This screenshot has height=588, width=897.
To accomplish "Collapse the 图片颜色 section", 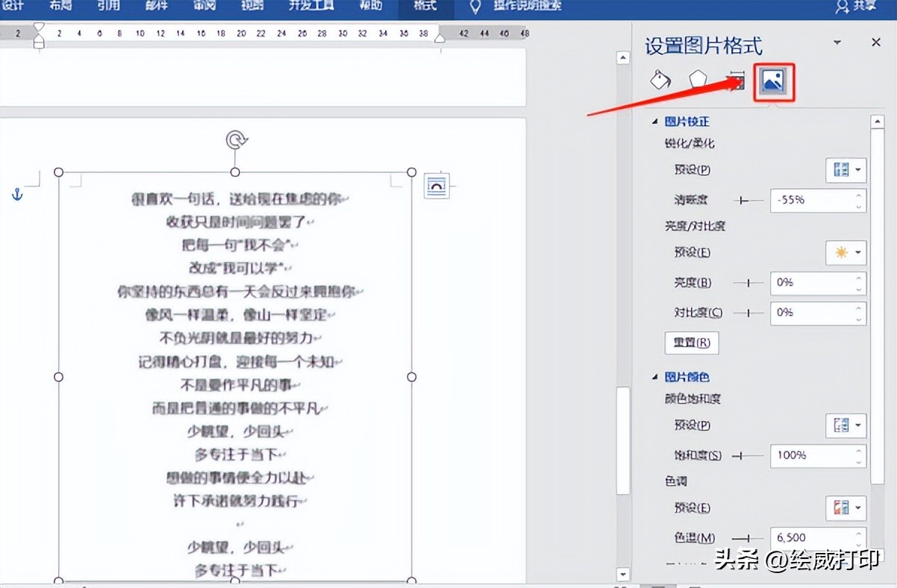I will point(655,378).
